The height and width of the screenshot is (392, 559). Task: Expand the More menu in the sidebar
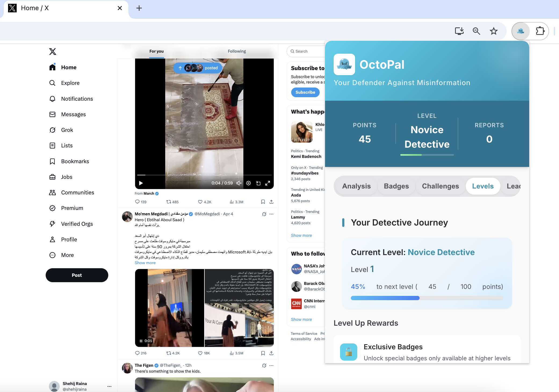67,255
